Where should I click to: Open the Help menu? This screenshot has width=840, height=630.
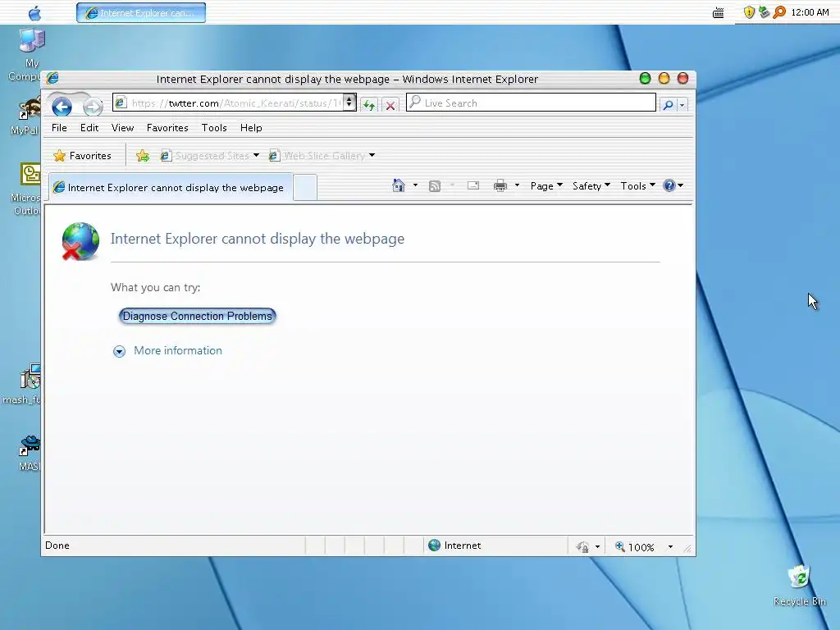tap(251, 127)
